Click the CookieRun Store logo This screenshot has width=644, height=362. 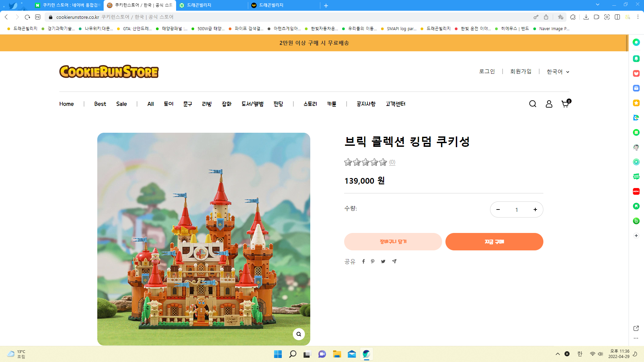click(109, 71)
